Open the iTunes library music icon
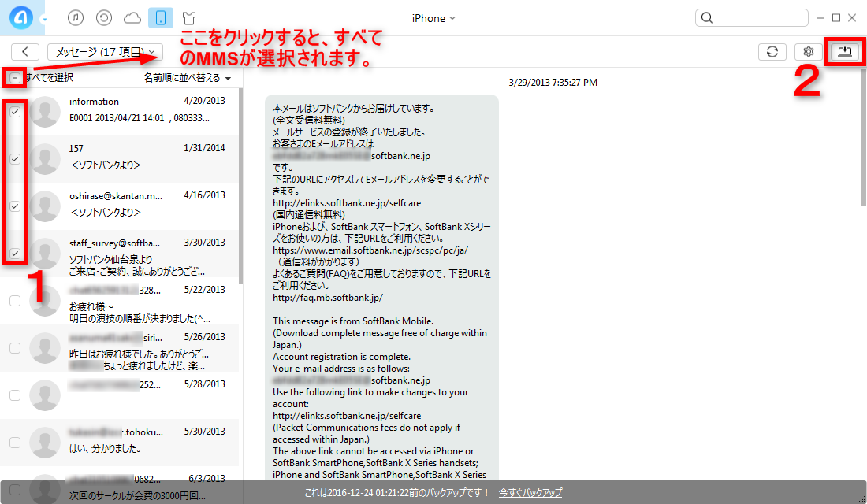Screen dimensions: 867x504 [76, 17]
